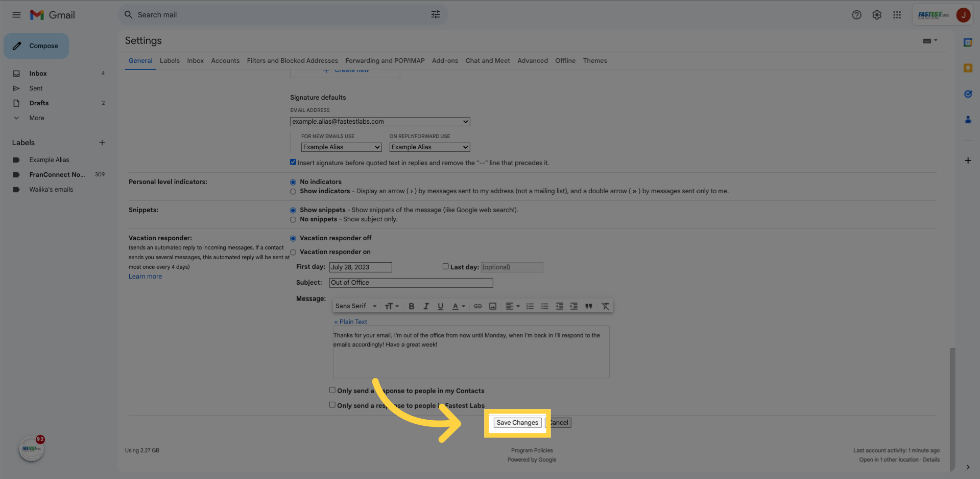980x479 pixels.
Task: Open the Learn more link
Action: [145, 277]
